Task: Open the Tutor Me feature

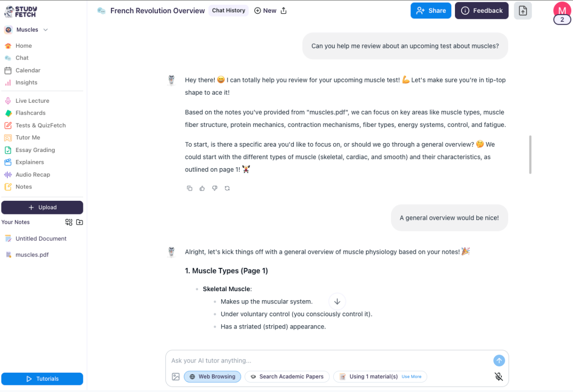Action: [27, 137]
